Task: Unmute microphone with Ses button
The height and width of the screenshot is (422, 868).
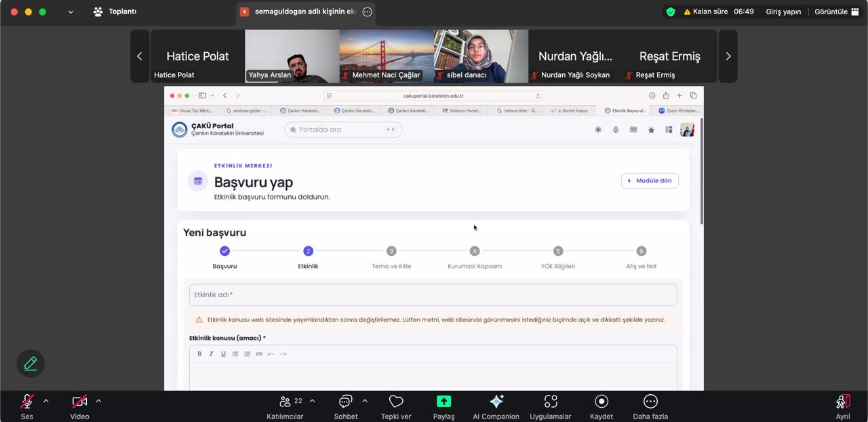Action: [x=27, y=407]
